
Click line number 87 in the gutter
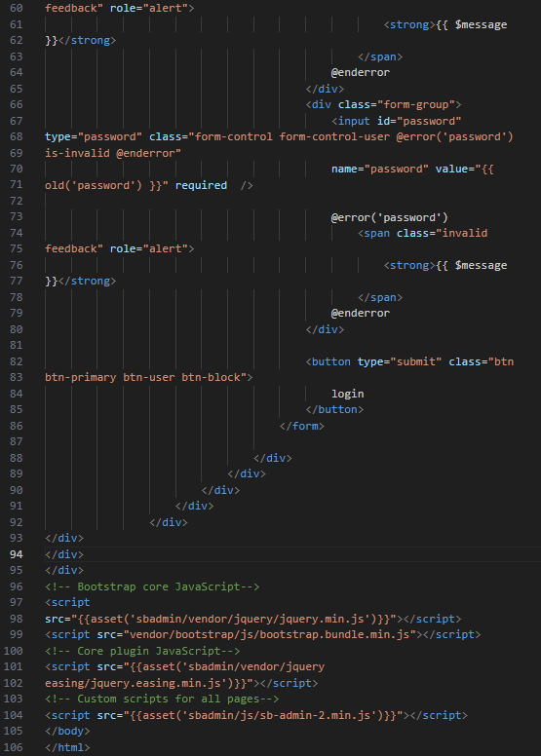click(16, 441)
